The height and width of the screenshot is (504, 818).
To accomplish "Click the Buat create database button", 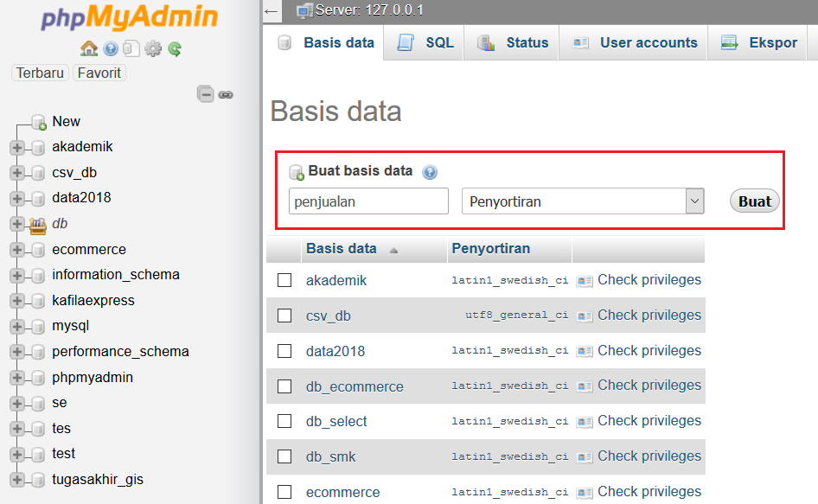I will [754, 201].
